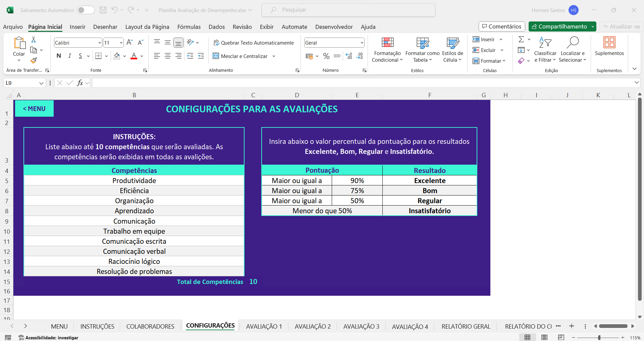Screen dimensions: 644x341
Task: Switch to Normal view in status bar
Action: (x=527, y=337)
